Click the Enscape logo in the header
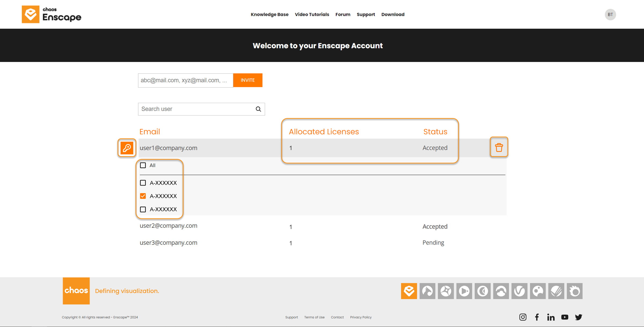644x327 pixels. point(51,14)
